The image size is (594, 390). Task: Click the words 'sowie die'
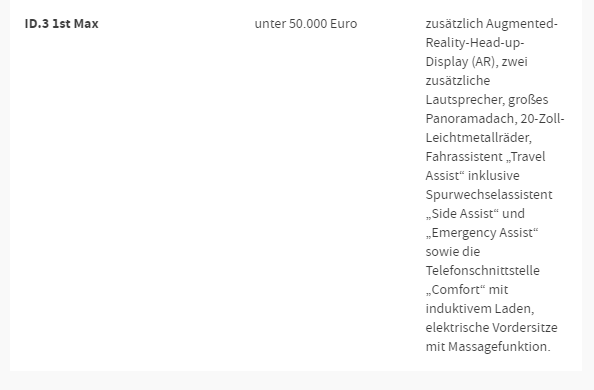pos(453,252)
